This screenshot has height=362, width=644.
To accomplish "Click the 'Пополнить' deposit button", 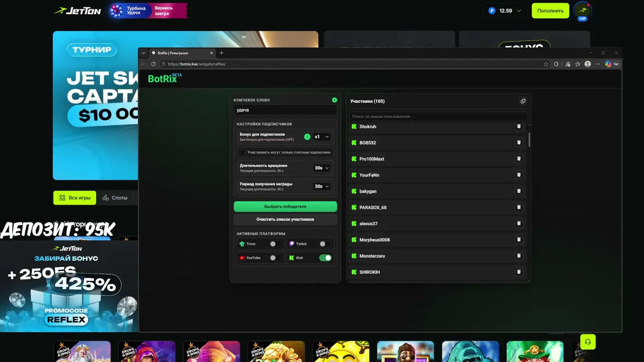I will (550, 11).
